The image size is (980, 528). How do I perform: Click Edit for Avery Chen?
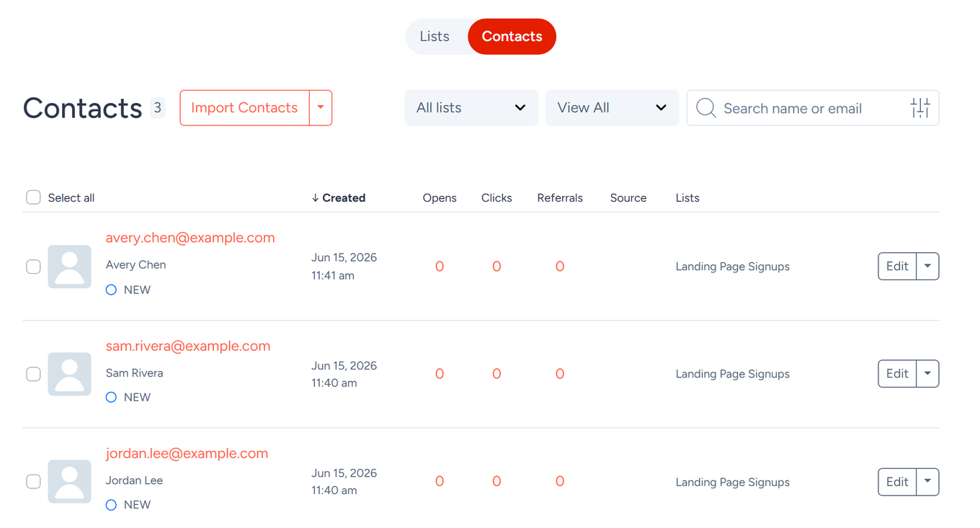tap(897, 267)
